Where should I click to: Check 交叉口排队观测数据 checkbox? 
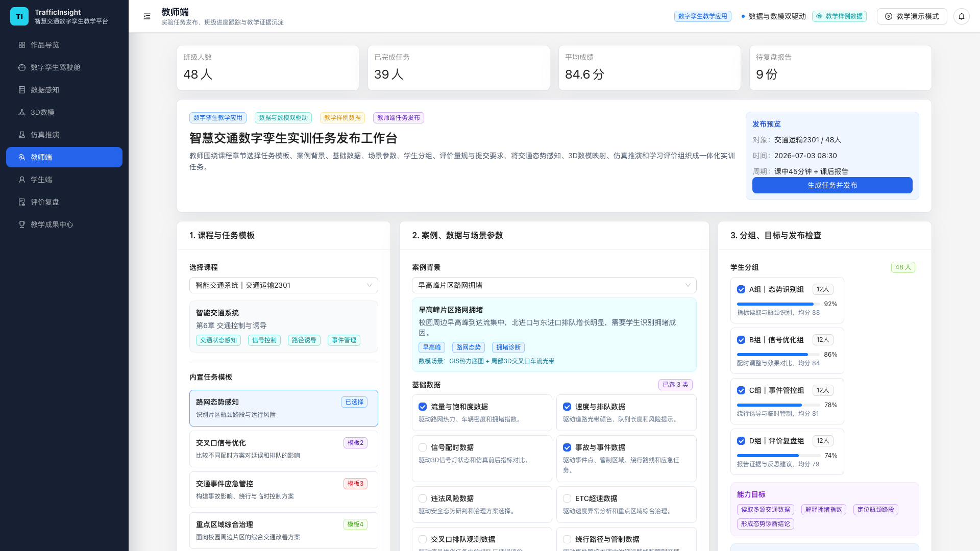[x=423, y=539]
